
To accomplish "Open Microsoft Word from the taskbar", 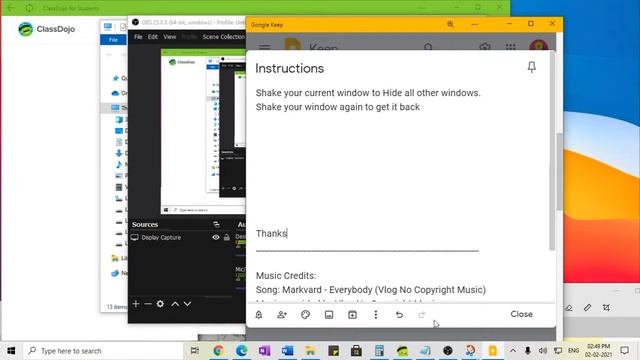I will pos(287,351).
